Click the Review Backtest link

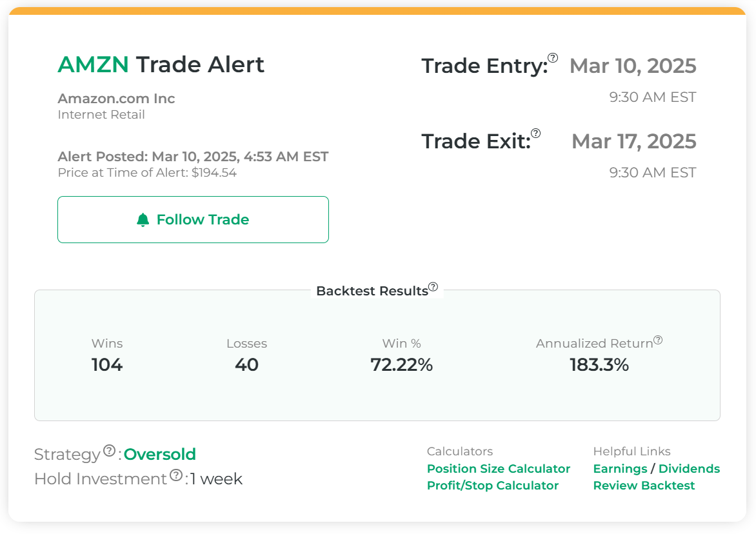pos(644,486)
